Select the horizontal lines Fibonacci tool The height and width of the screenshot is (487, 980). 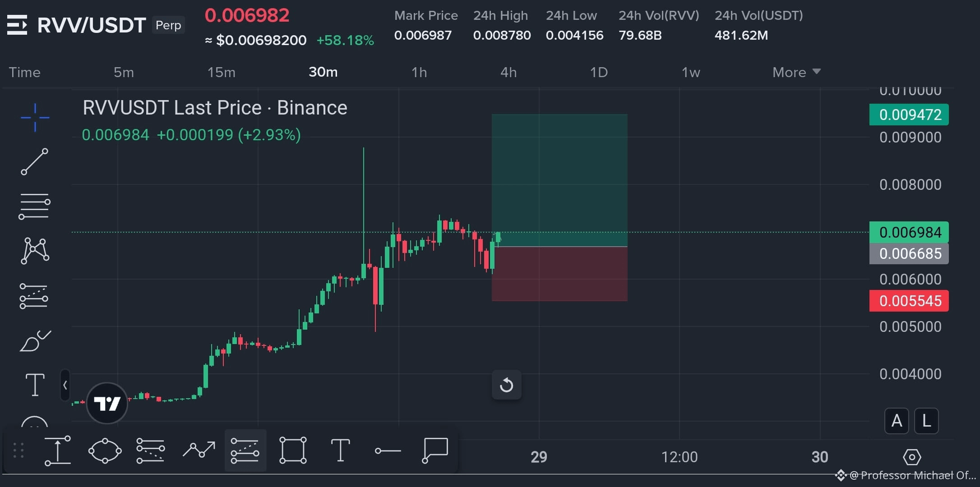click(x=34, y=206)
